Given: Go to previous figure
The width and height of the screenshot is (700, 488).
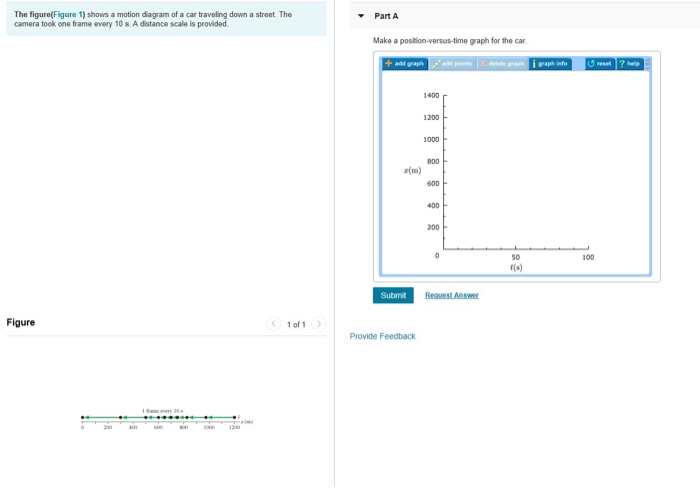Looking at the screenshot, I should point(273,323).
